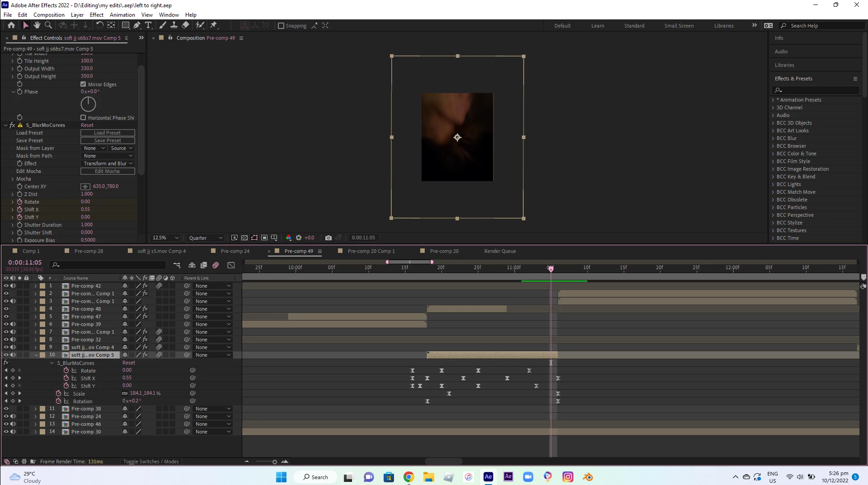
Task: Open the viewer magnification 12.5% dropdown
Action: (x=165, y=238)
